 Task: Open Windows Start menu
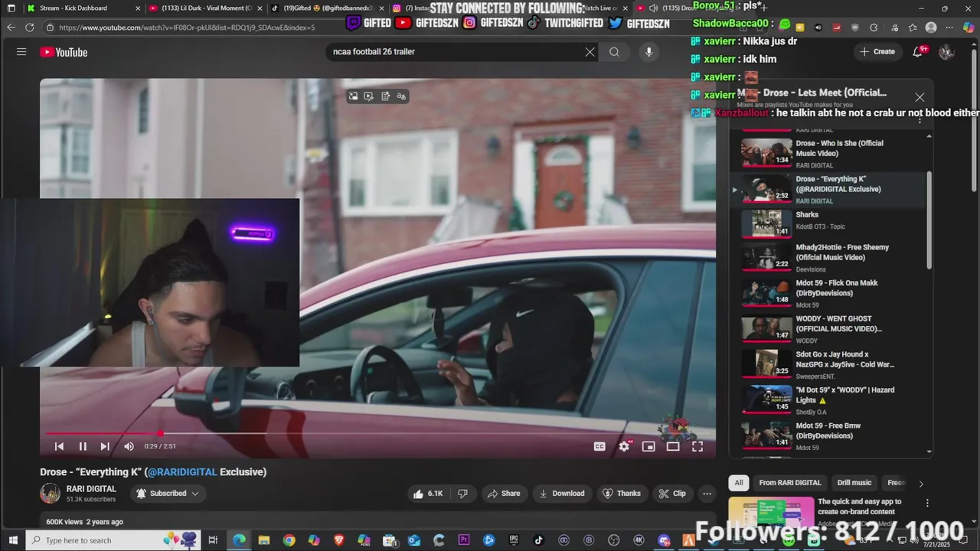12,540
